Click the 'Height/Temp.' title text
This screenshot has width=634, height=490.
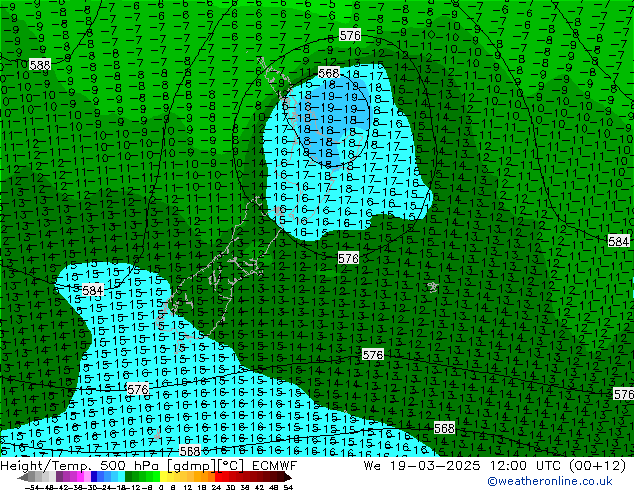(x=45, y=466)
